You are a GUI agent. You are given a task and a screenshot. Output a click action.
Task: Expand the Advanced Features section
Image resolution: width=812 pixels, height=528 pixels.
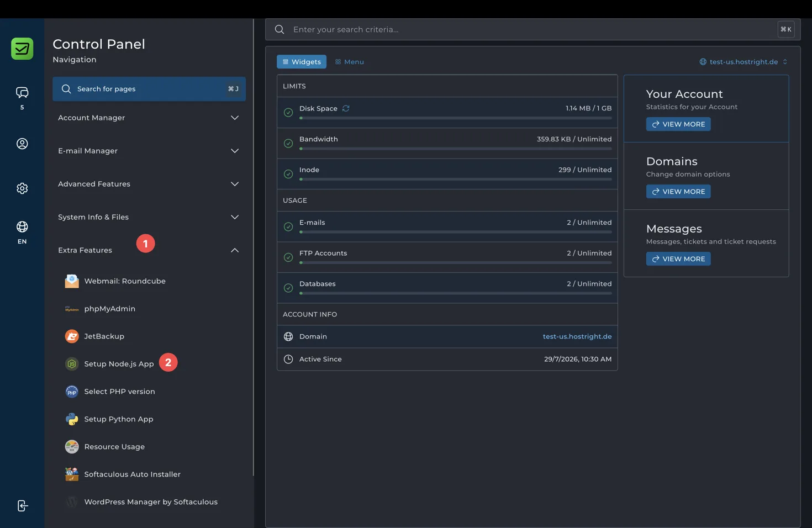[149, 184]
